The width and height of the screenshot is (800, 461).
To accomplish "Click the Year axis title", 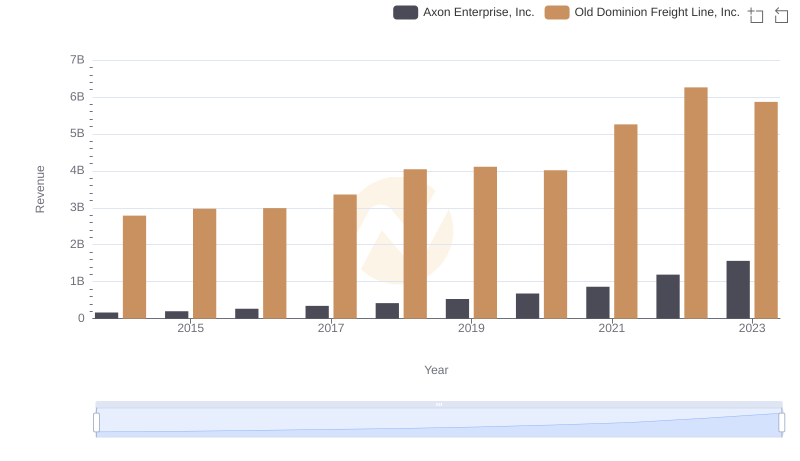I will pos(436,370).
